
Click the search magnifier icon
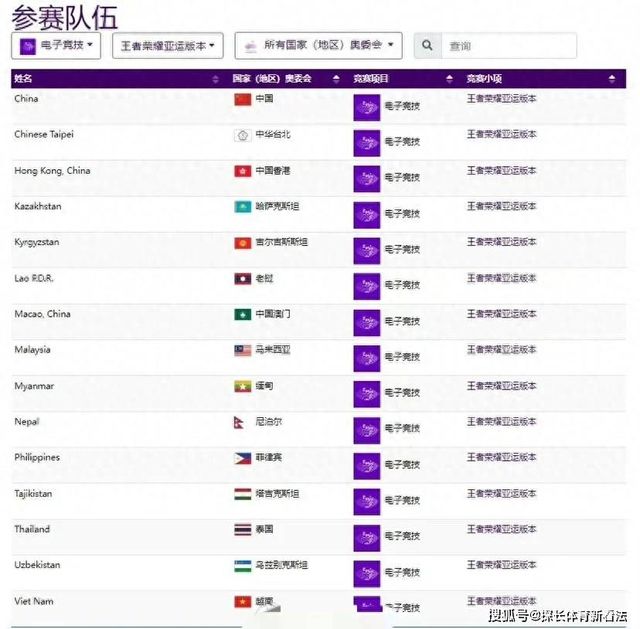(428, 46)
